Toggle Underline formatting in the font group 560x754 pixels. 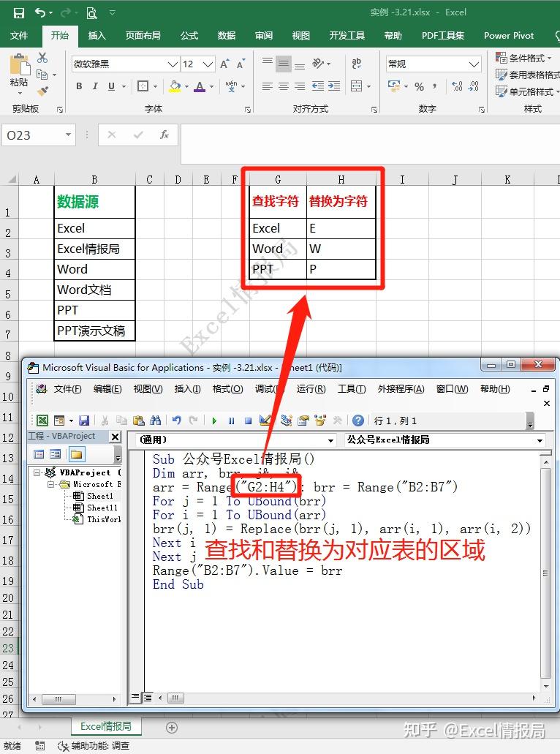coord(112,86)
